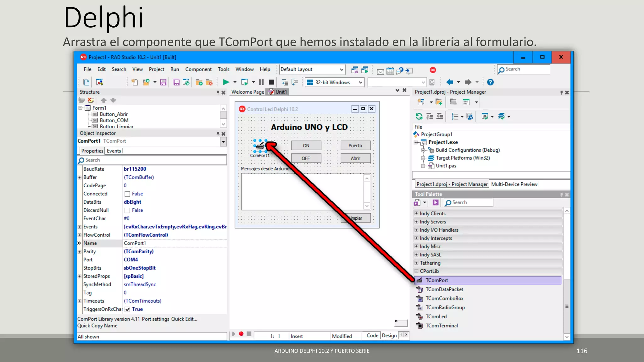
Task: Click the COM4 Port property value
Action: [x=131, y=260]
